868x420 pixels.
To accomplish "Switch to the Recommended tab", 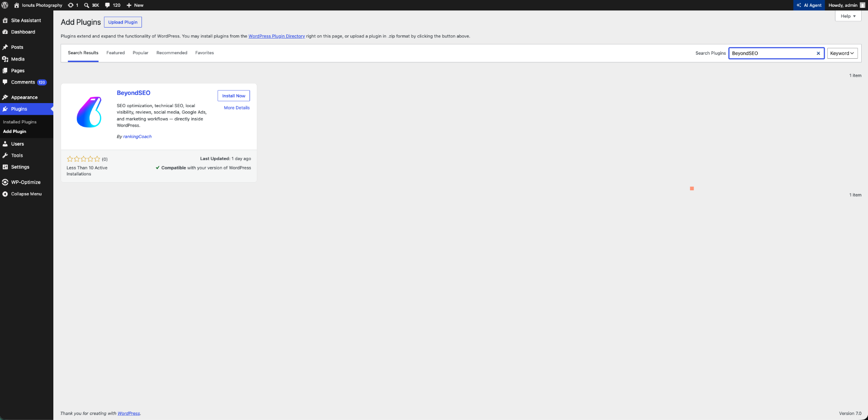I will point(172,53).
